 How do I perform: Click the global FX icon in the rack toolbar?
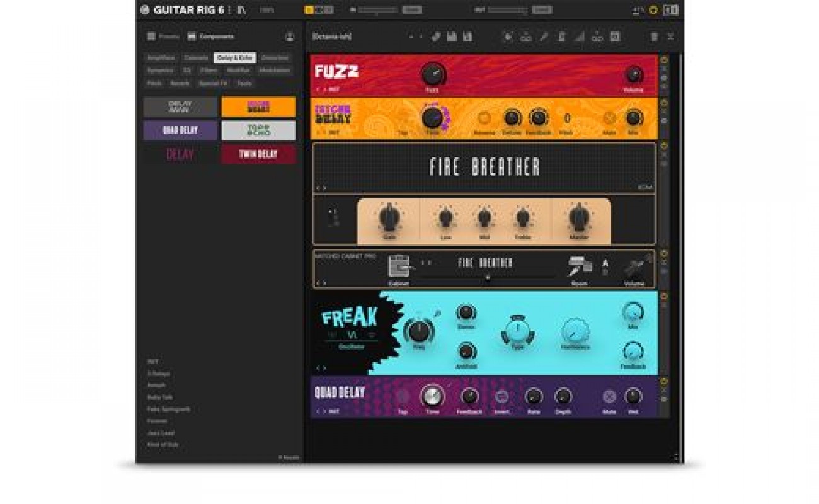(x=615, y=37)
